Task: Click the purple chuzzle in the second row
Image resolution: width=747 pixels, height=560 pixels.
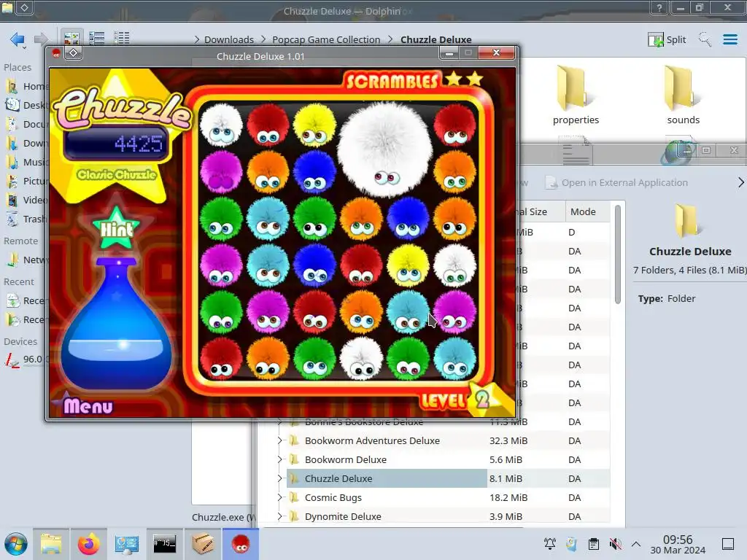Action: [x=221, y=171]
